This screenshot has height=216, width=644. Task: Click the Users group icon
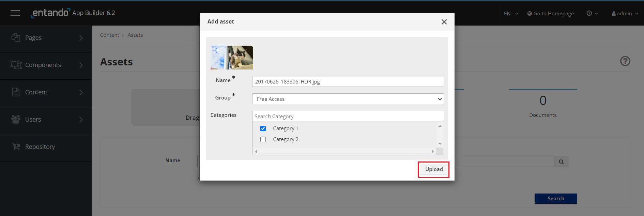[x=16, y=119]
